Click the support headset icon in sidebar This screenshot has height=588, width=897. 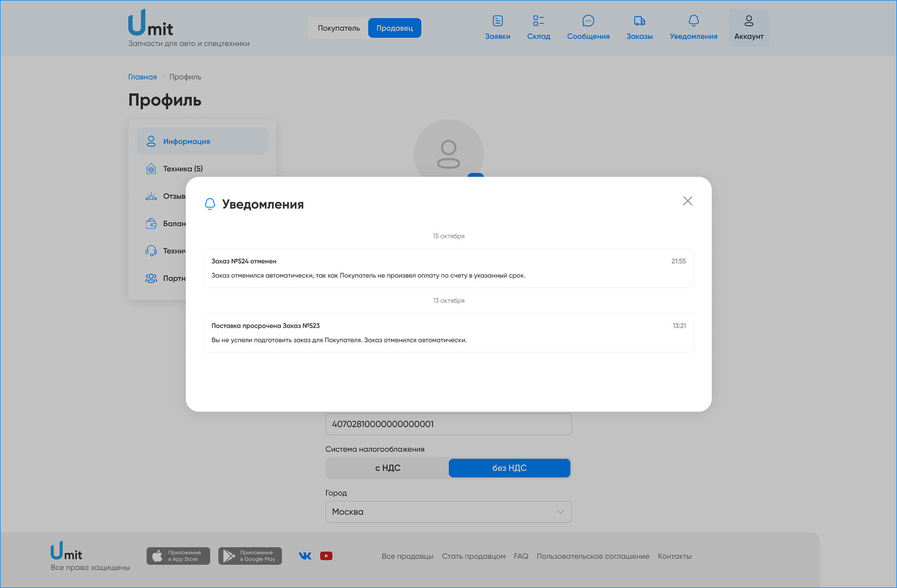[151, 251]
